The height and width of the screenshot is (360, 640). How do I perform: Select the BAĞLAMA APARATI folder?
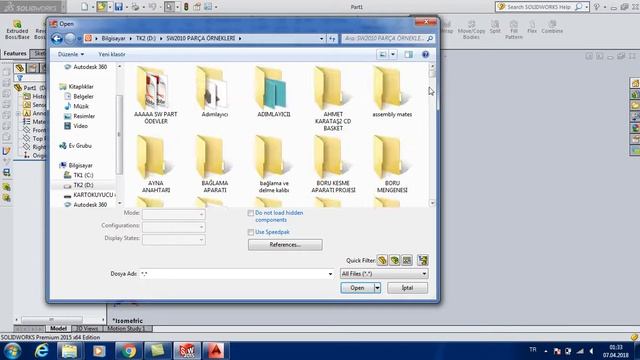click(x=215, y=164)
